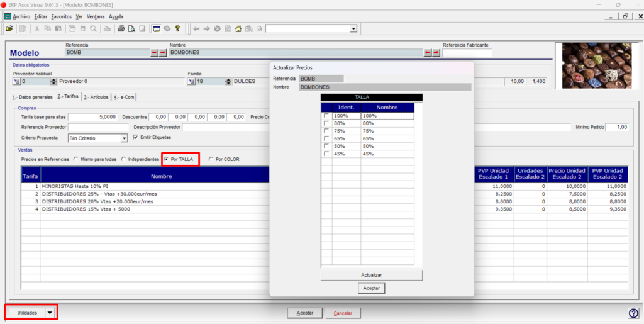Image resolution: width=644 pixels, height=324 pixels.
Task: Open the toolbar address combo box dropdown
Action: coord(353,29)
